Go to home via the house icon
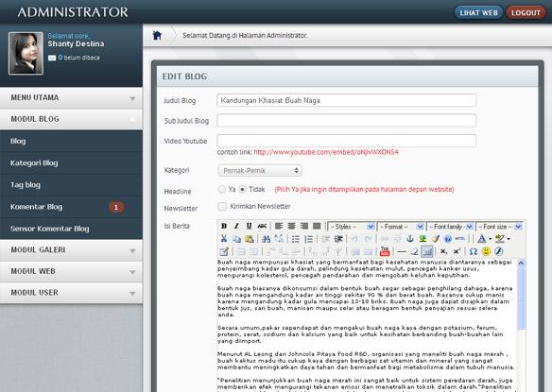 click(157, 35)
